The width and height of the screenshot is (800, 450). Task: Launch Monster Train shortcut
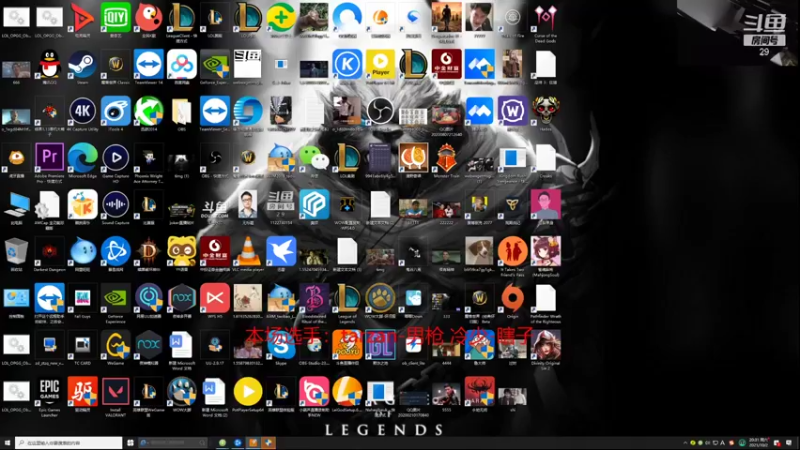(x=446, y=157)
